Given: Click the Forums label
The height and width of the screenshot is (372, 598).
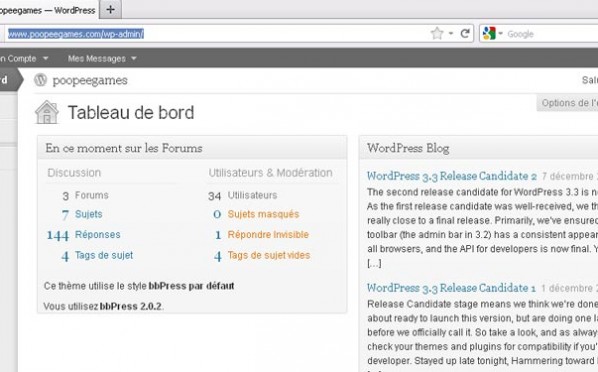Looking at the screenshot, I should pos(92,195).
